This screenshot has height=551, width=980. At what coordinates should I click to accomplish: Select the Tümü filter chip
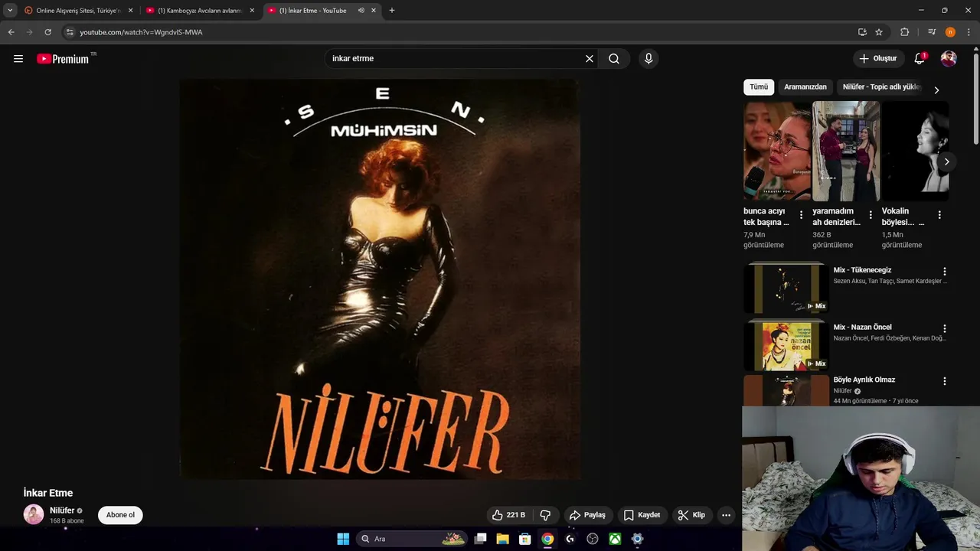(759, 87)
